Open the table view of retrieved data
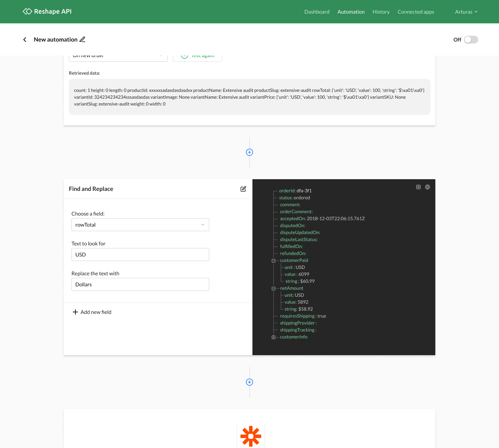The width and height of the screenshot is (499, 448). 418,187
